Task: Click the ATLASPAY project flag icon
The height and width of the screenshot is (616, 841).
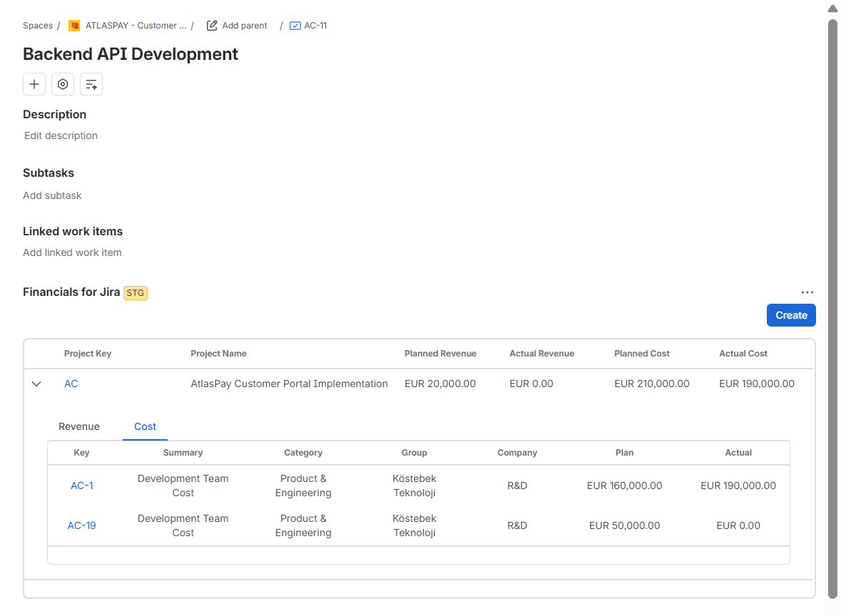Action: (x=75, y=26)
